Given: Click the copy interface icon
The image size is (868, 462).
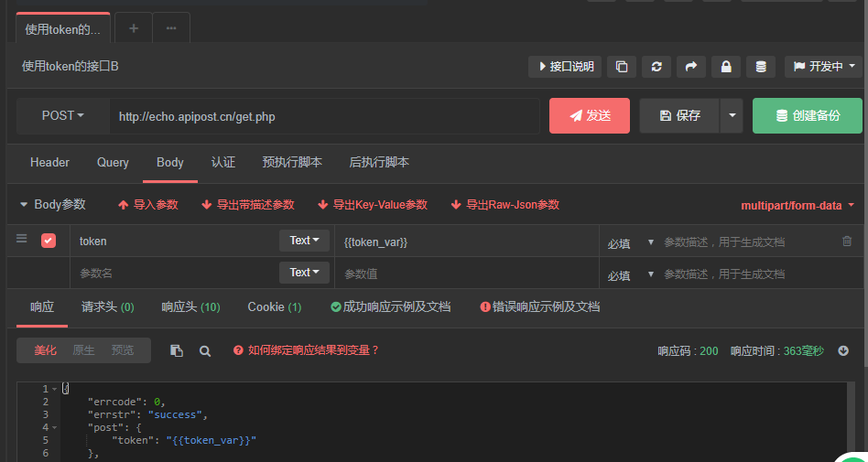Looking at the screenshot, I should 622,67.
